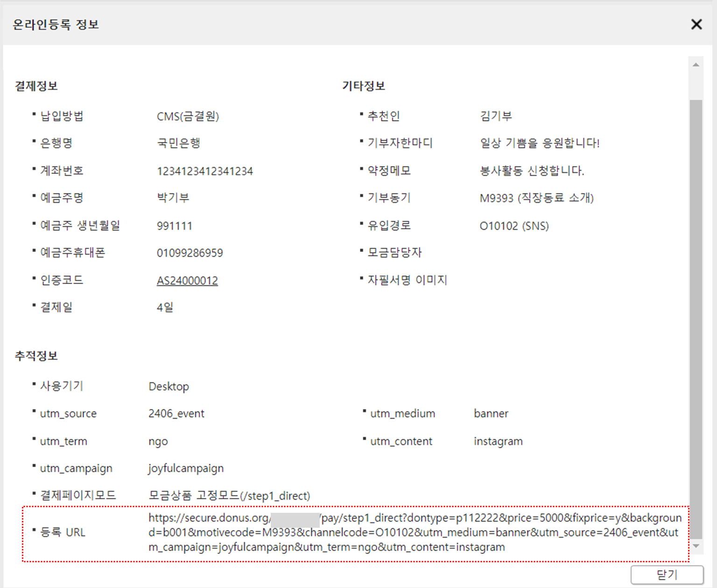
Task: Open the AS24000012 인증코드 link
Action: tap(187, 281)
